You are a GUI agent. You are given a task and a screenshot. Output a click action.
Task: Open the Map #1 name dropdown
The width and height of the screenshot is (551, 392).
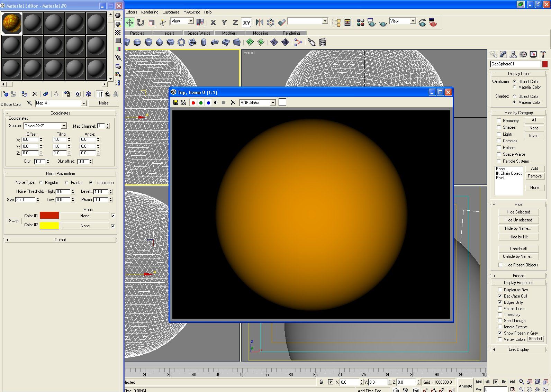tap(83, 103)
